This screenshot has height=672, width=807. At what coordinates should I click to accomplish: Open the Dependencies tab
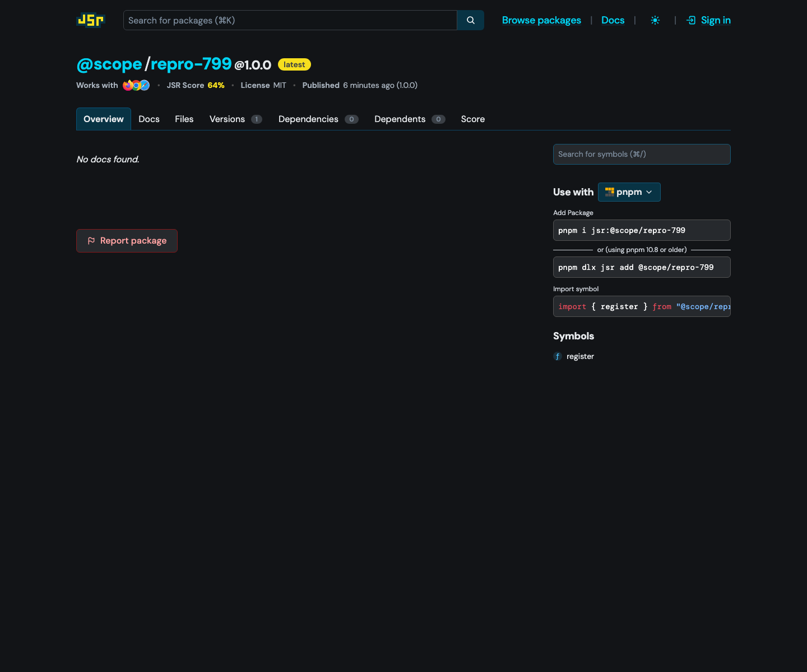(318, 119)
